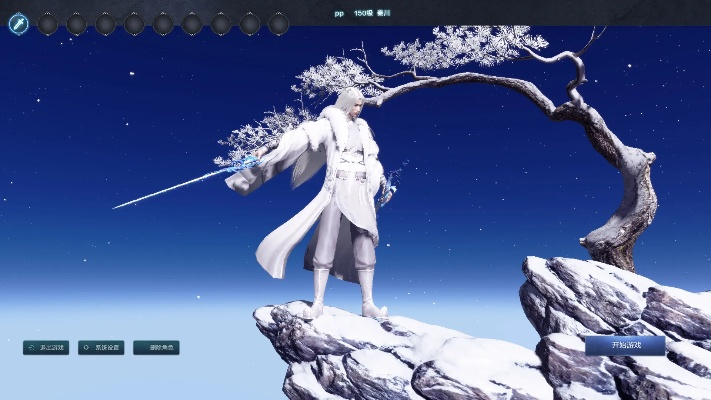Click the second empty character slot
The image size is (711, 400).
(x=47, y=23)
